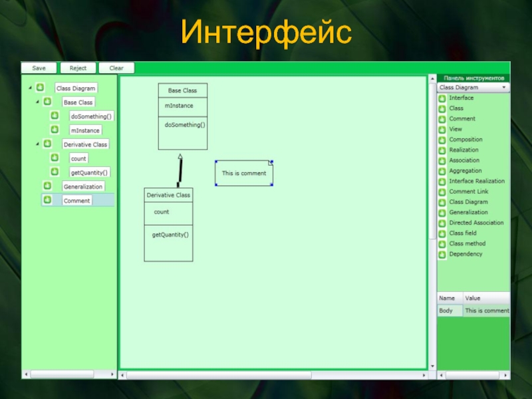Click the Value column header in properties
532x399 pixels.
(x=487, y=298)
